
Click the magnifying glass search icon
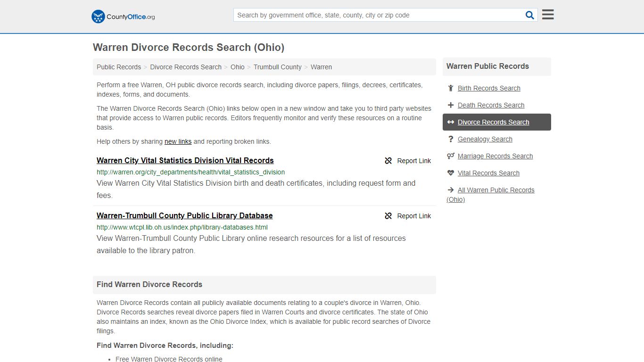click(530, 15)
